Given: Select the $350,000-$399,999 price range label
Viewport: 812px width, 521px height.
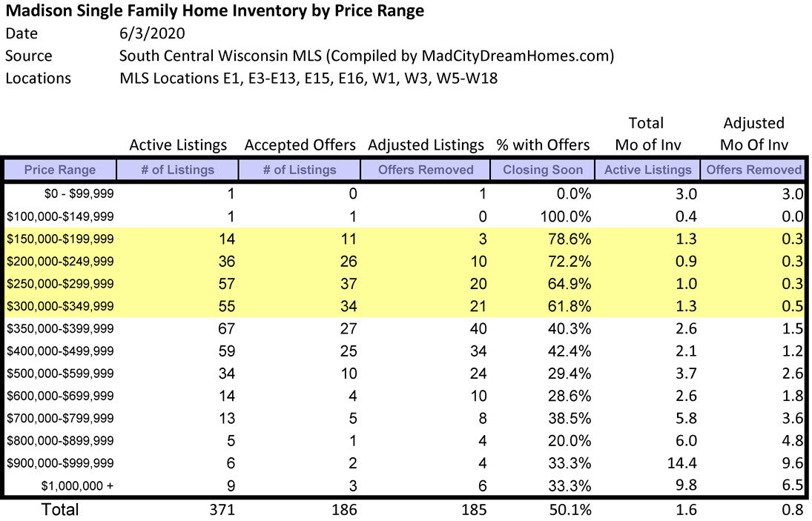Looking at the screenshot, I should coord(60,329).
